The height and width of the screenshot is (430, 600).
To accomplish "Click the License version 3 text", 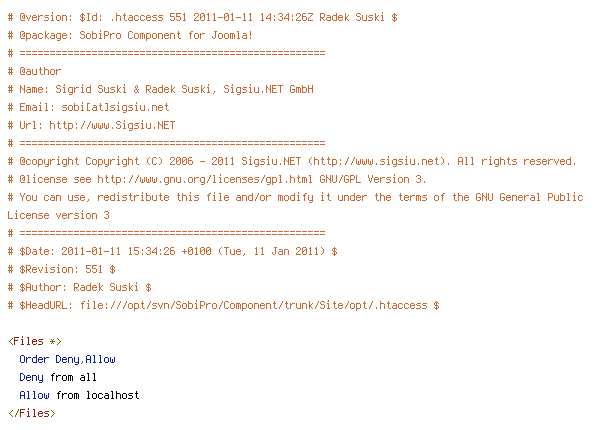I will pos(59,215).
